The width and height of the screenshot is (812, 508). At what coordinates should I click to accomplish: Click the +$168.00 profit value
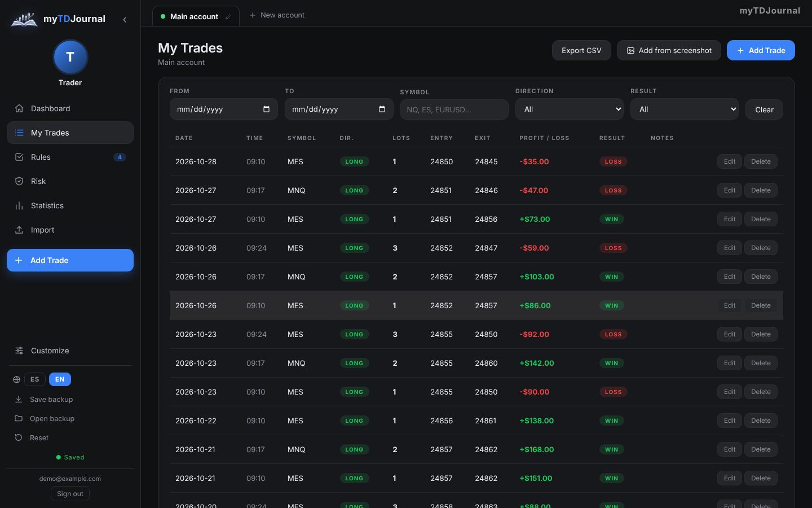pos(537,449)
